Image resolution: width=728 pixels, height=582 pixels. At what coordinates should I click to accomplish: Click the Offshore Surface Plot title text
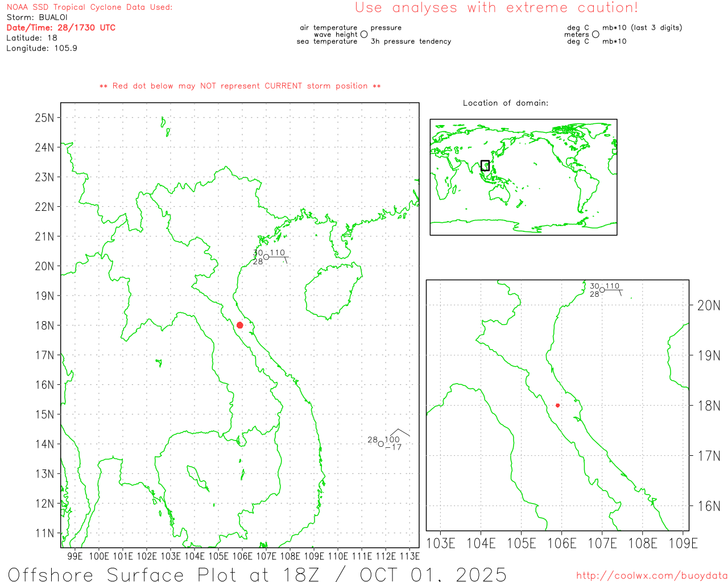[x=257, y=574]
